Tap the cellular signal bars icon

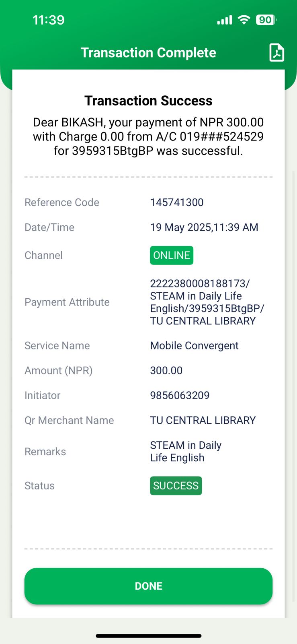225,20
